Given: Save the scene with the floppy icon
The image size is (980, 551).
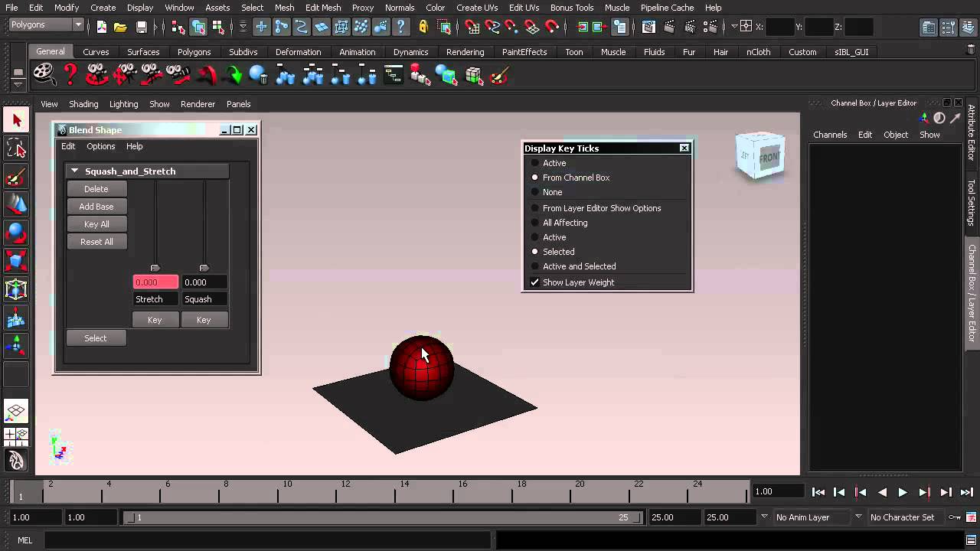Looking at the screenshot, I should point(142,27).
